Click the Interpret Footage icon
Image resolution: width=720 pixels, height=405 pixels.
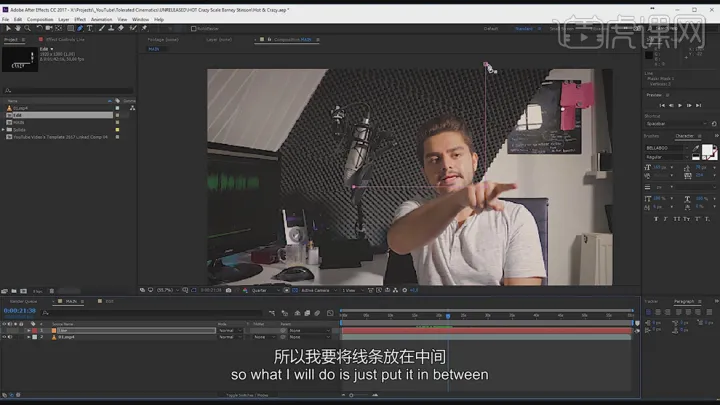coord(4,291)
